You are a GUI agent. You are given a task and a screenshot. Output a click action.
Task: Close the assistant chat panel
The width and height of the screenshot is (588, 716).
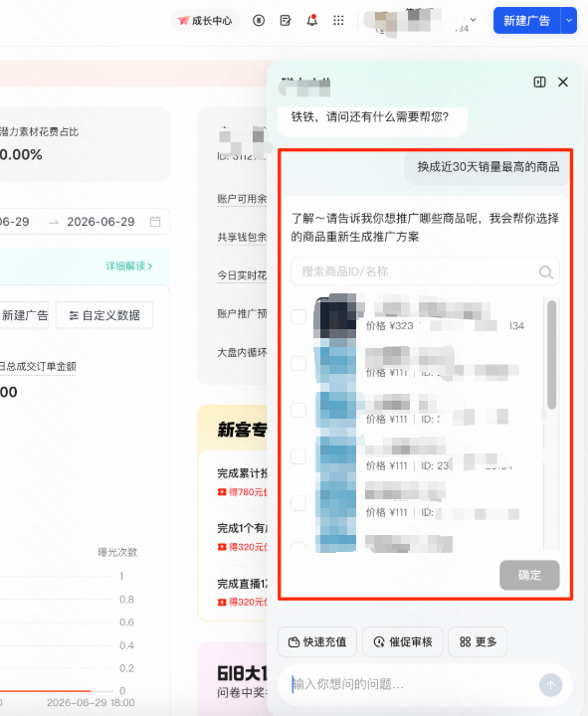[x=563, y=83]
